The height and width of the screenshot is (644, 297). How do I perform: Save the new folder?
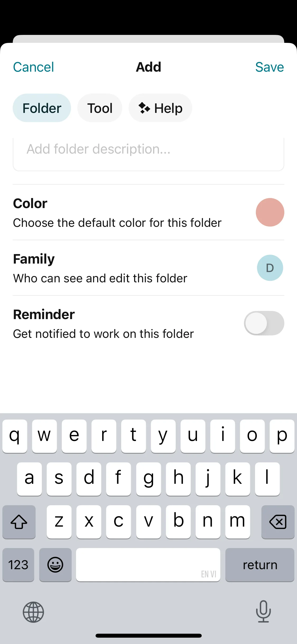pyautogui.click(x=269, y=67)
